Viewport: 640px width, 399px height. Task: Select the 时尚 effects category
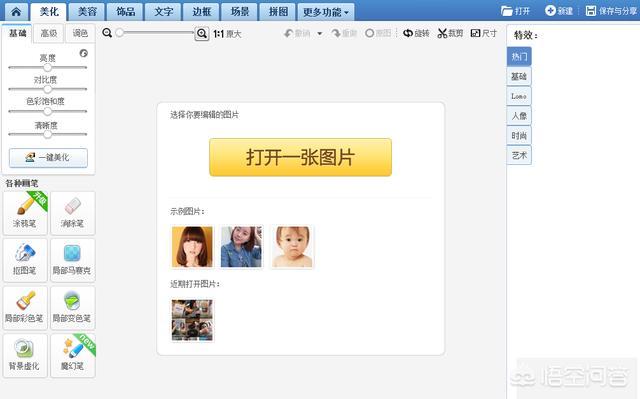pos(519,135)
